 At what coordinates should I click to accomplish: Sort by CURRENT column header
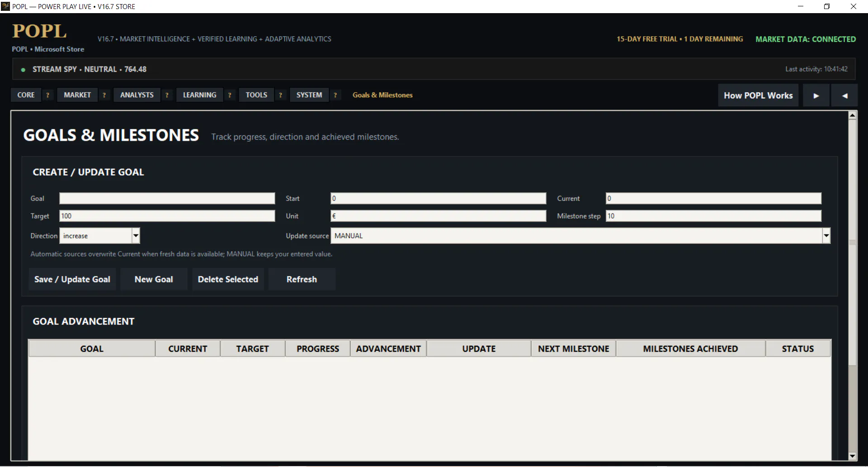point(188,349)
